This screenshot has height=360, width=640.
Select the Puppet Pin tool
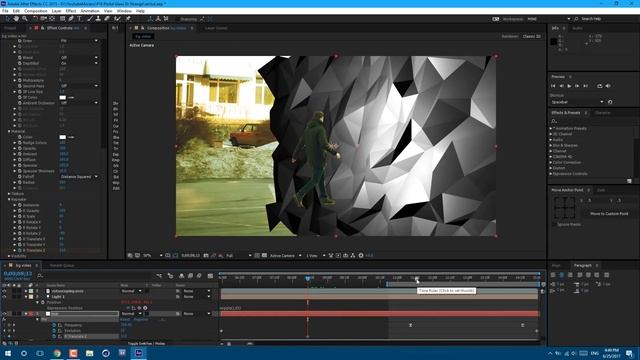[x=128, y=19]
